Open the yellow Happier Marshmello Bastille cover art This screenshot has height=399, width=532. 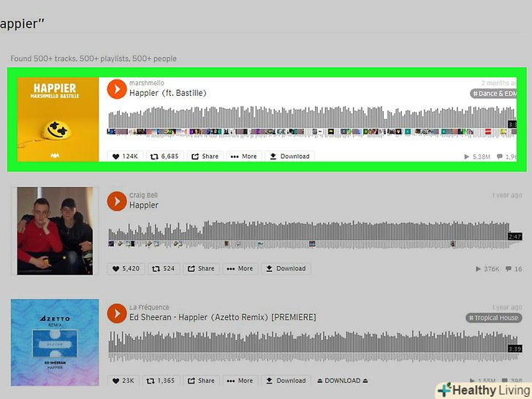58,119
